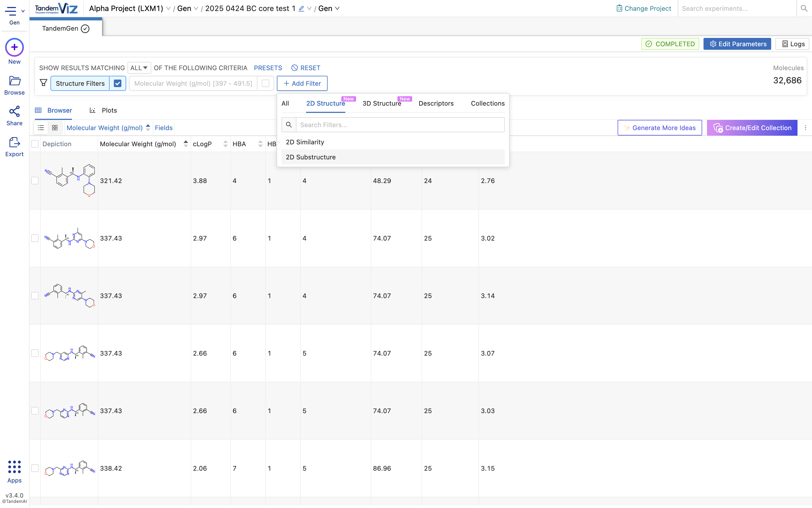The width and height of the screenshot is (812, 508).
Task: Open the Molecular Weight sort field selector
Action: tap(105, 128)
